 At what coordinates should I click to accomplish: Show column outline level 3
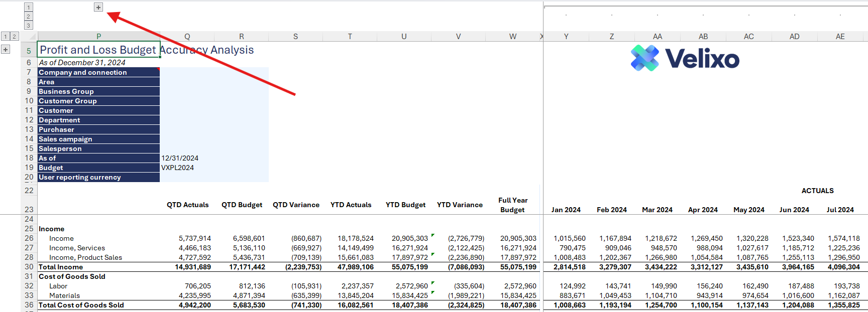[29, 26]
